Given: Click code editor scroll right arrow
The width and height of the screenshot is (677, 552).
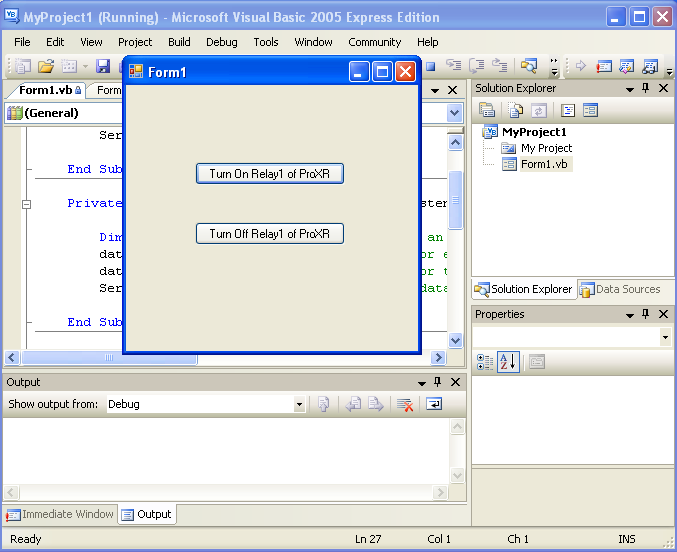Looking at the screenshot, I should [438, 357].
